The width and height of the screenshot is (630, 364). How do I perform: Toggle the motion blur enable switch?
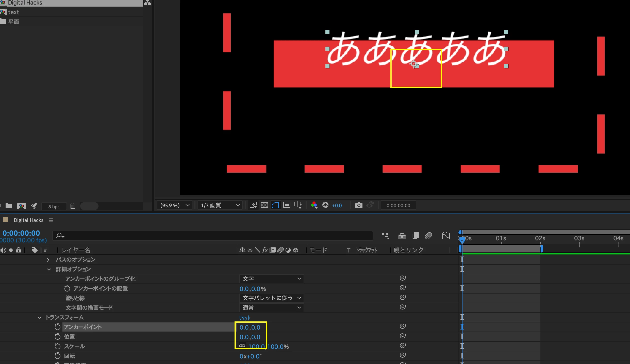pos(428,236)
